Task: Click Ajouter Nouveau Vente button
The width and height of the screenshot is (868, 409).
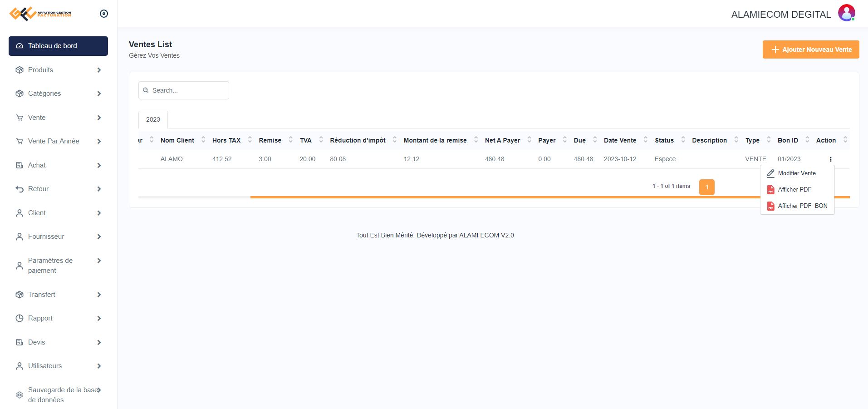Action: [x=810, y=49]
